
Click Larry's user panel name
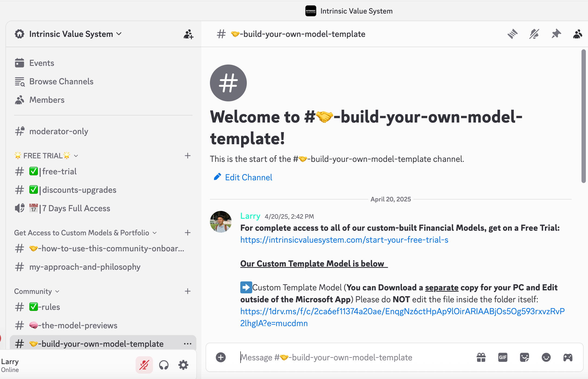coord(10,362)
